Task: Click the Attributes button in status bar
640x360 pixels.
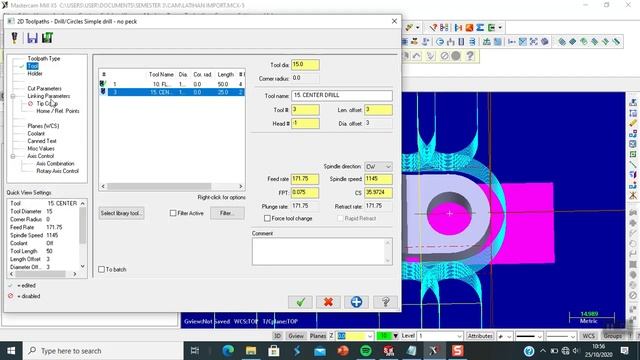Action: pyautogui.click(x=480, y=336)
